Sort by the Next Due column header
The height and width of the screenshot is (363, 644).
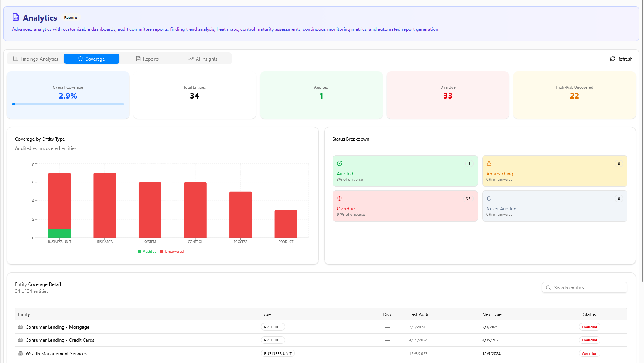(492, 314)
